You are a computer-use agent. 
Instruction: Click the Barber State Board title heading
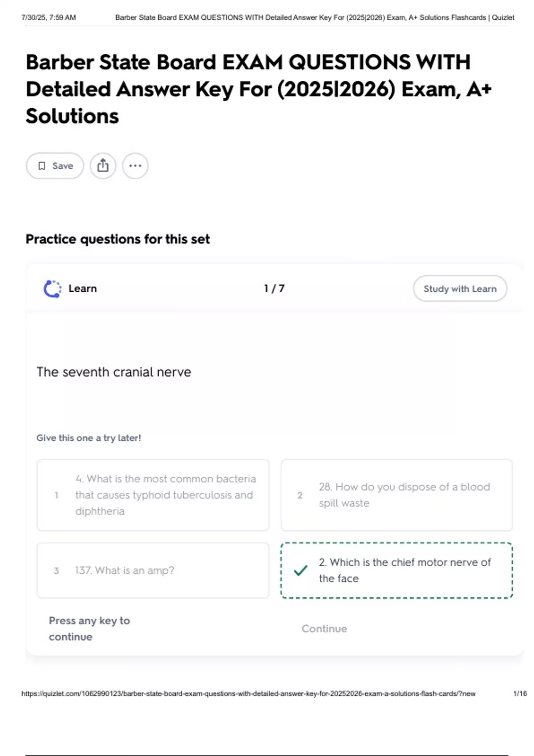(259, 89)
